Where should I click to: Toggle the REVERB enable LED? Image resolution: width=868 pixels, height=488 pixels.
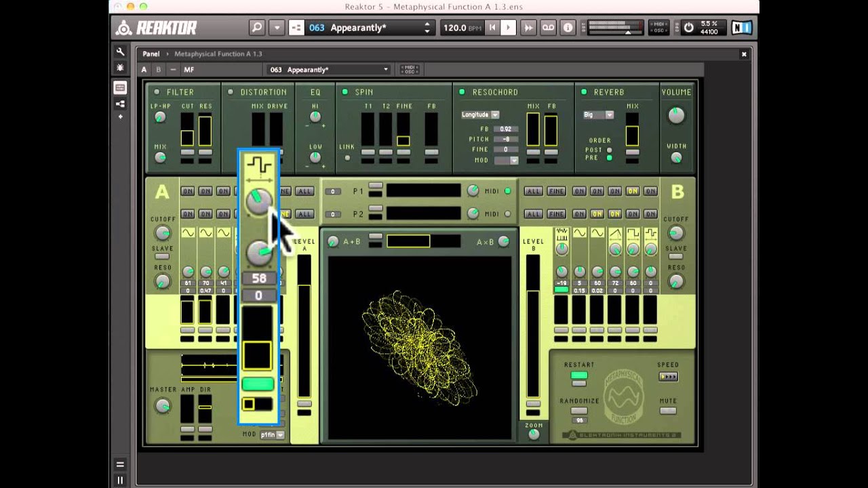coord(583,92)
